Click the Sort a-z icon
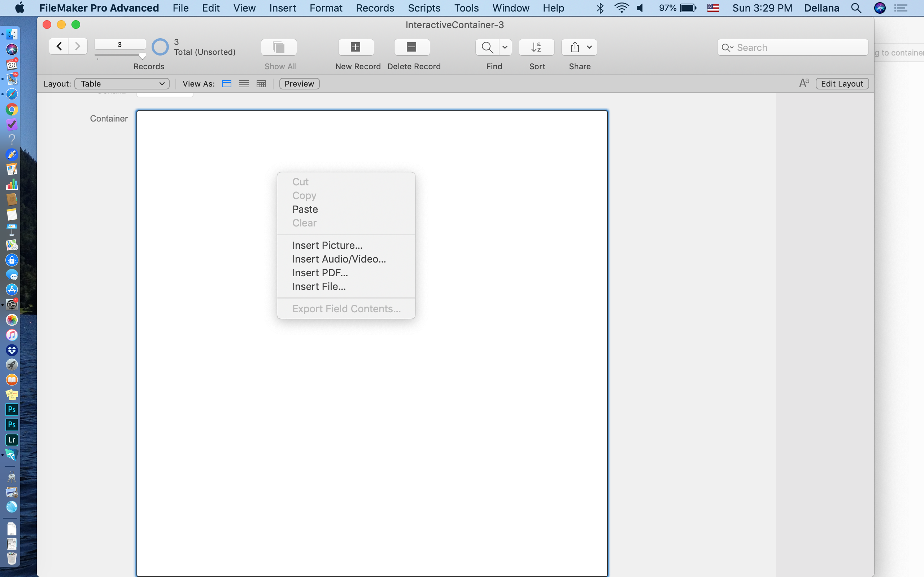The image size is (924, 577). pyautogui.click(x=536, y=47)
